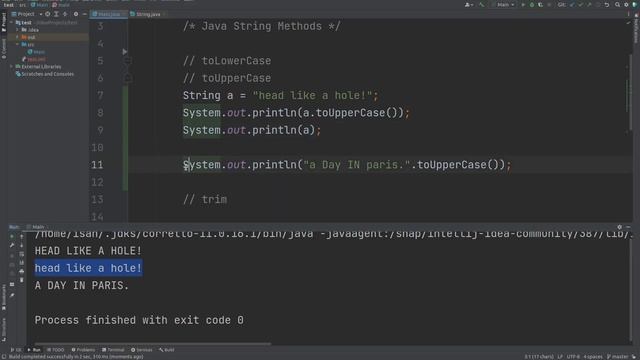Open the Structure side stripe button
The height and width of the screenshot is (360, 640).
(x=4, y=329)
